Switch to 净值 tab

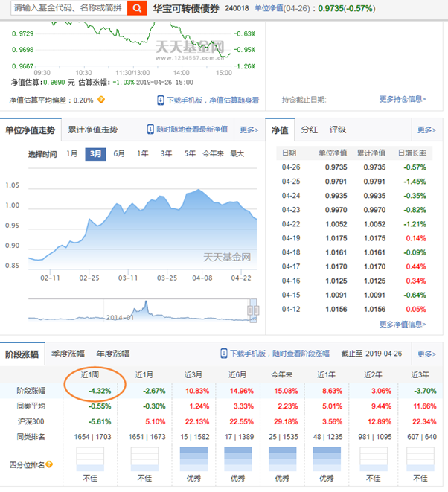pos(280,130)
